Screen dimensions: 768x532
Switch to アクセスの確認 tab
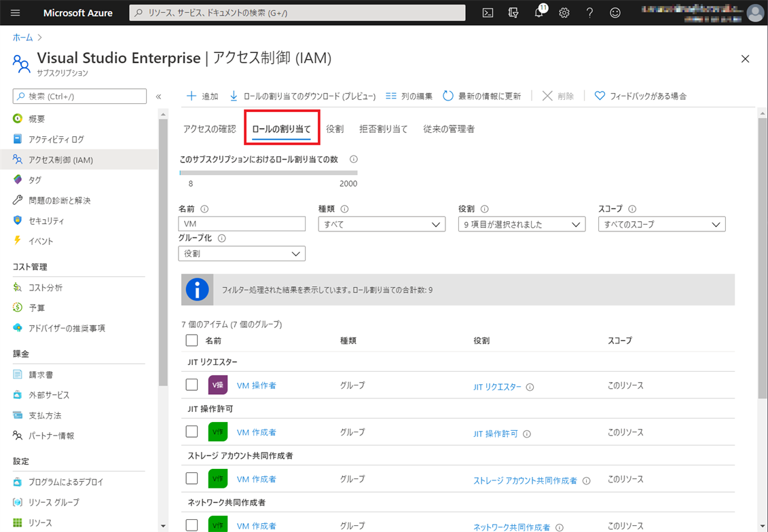pos(210,129)
